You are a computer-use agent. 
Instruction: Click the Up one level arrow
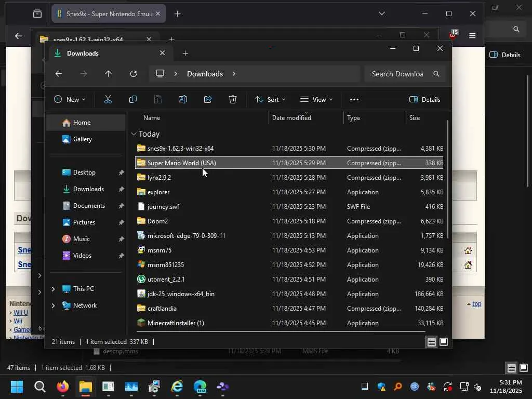[x=108, y=74]
